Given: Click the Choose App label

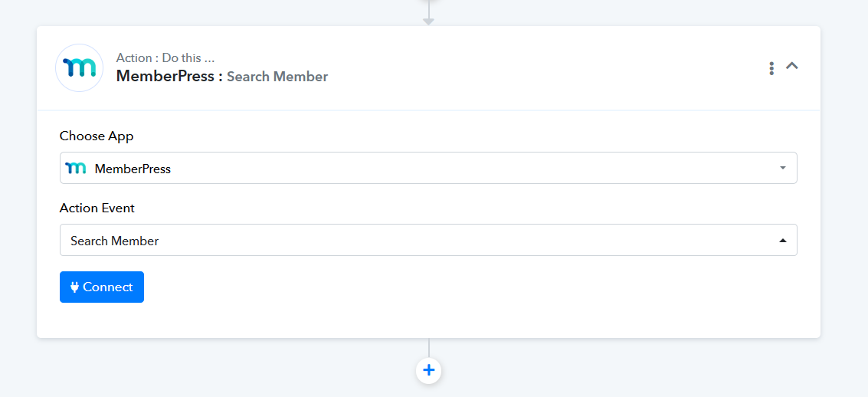Looking at the screenshot, I should tap(97, 136).
